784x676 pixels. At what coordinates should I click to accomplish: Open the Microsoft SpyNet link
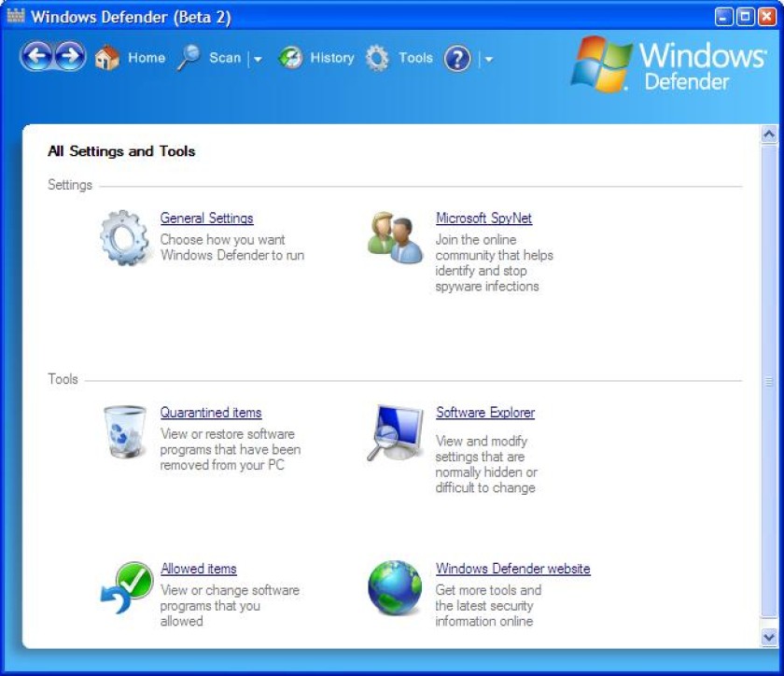point(483,218)
